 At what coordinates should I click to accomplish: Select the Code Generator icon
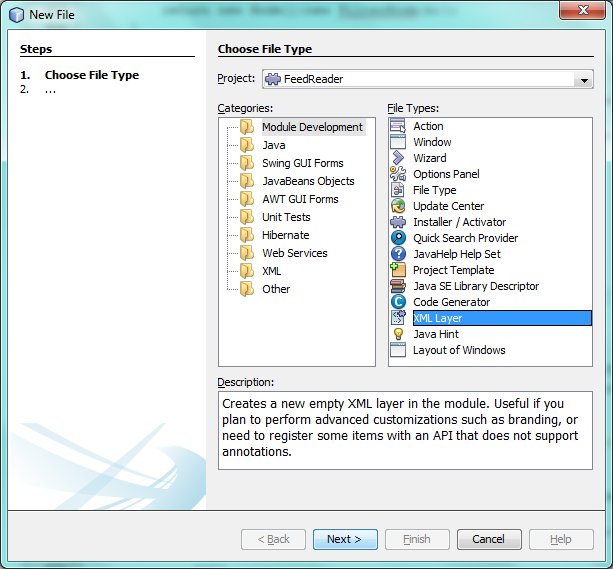(398, 302)
